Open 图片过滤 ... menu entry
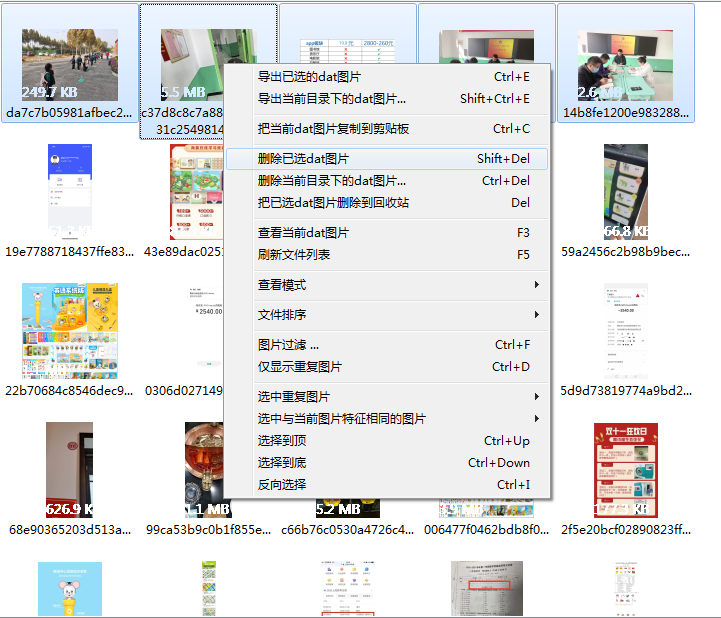Screen dimensions: 721x618 387,345
